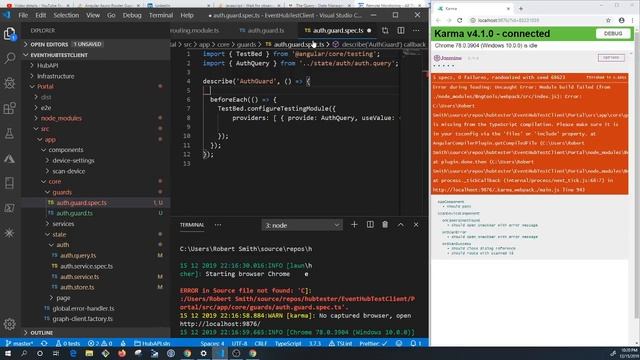Open the terminal selector dropdown showing 3: node
Viewport: 640px width, 360px height.
click(302, 225)
